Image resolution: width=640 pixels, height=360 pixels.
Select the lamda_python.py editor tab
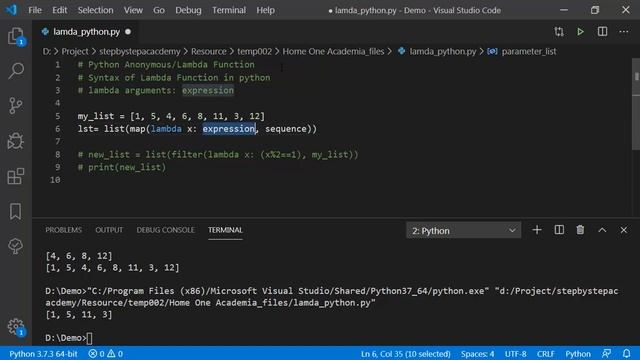pyautogui.click(x=86, y=31)
